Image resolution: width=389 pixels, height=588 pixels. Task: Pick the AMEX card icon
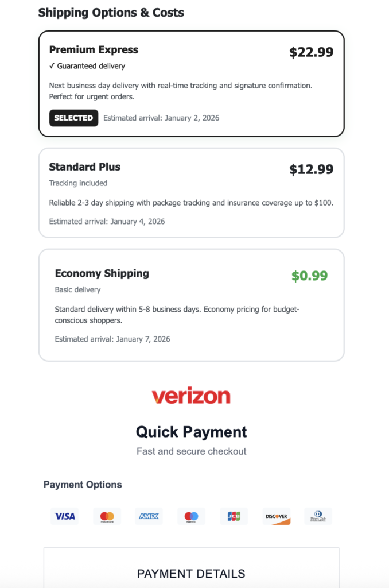pyautogui.click(x=149, y=516)
